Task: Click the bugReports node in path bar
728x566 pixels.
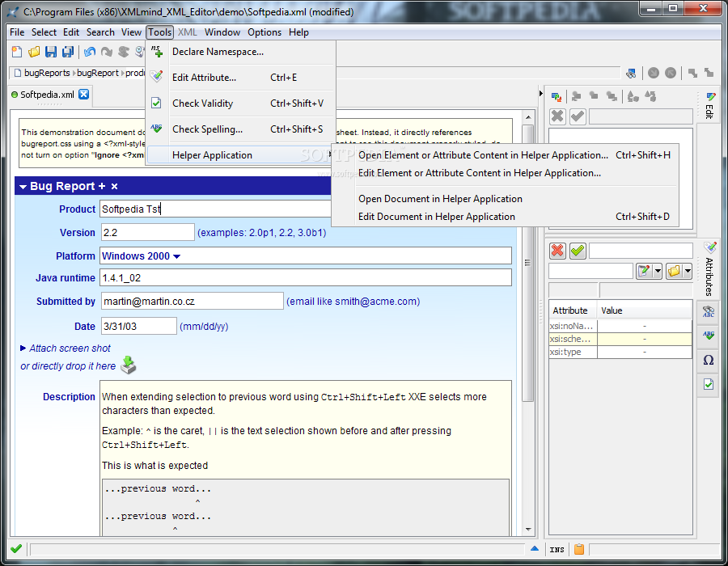Action: [x=47, y=73]
